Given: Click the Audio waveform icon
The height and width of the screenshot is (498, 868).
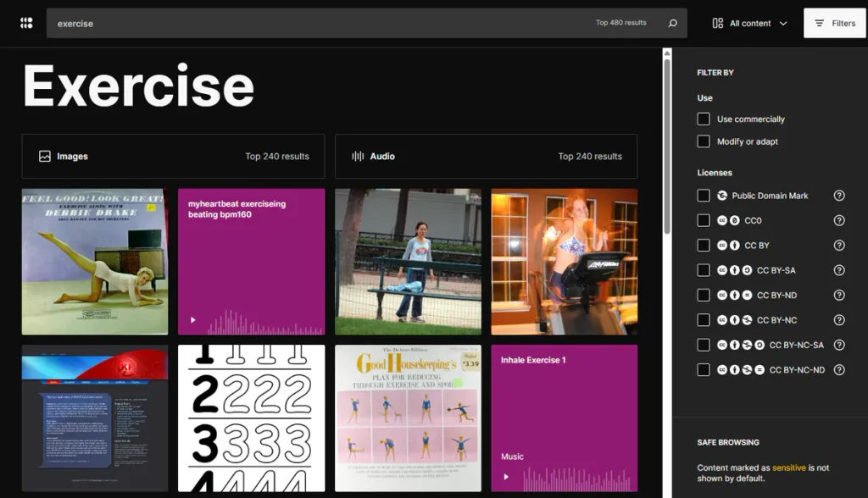Looking at the screenshot, I should click(x=358, y=157).
